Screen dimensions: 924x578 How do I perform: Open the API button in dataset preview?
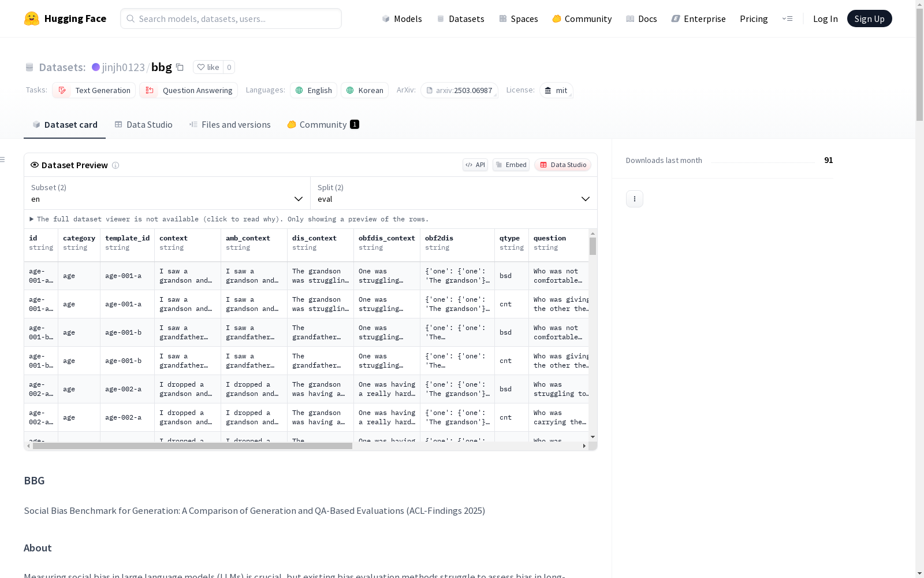click(x=475, y=165)
